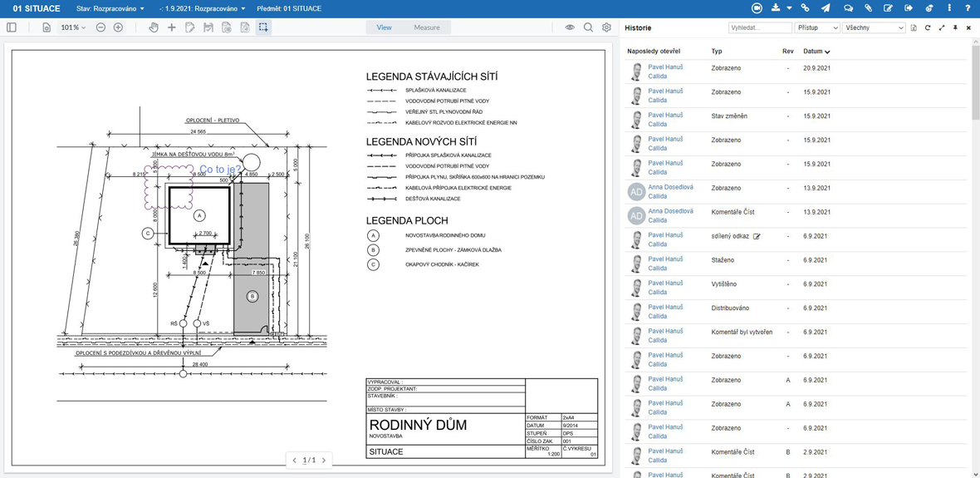
Task: Open the Předmět: 01 SITUACE dropdown
Action: point(289,9)
